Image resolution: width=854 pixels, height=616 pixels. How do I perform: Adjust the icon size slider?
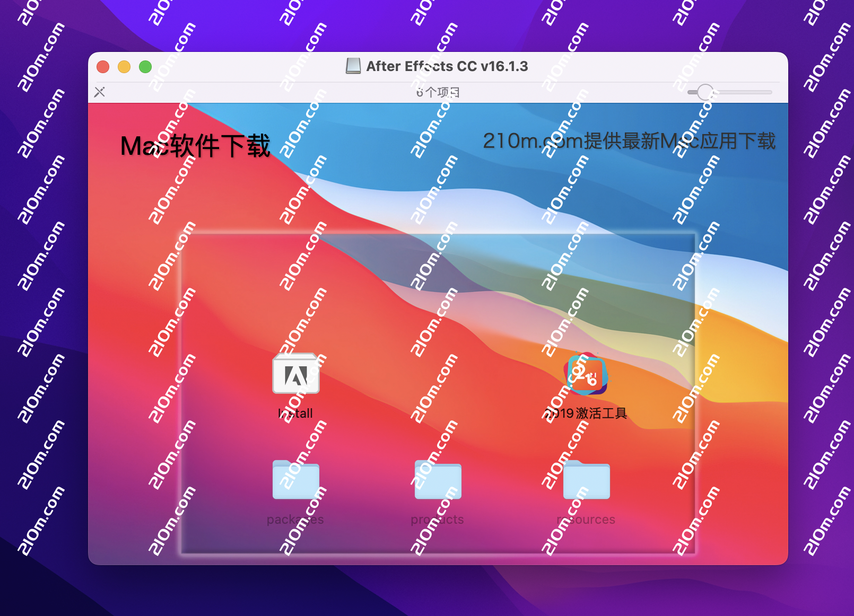(705, 92)
